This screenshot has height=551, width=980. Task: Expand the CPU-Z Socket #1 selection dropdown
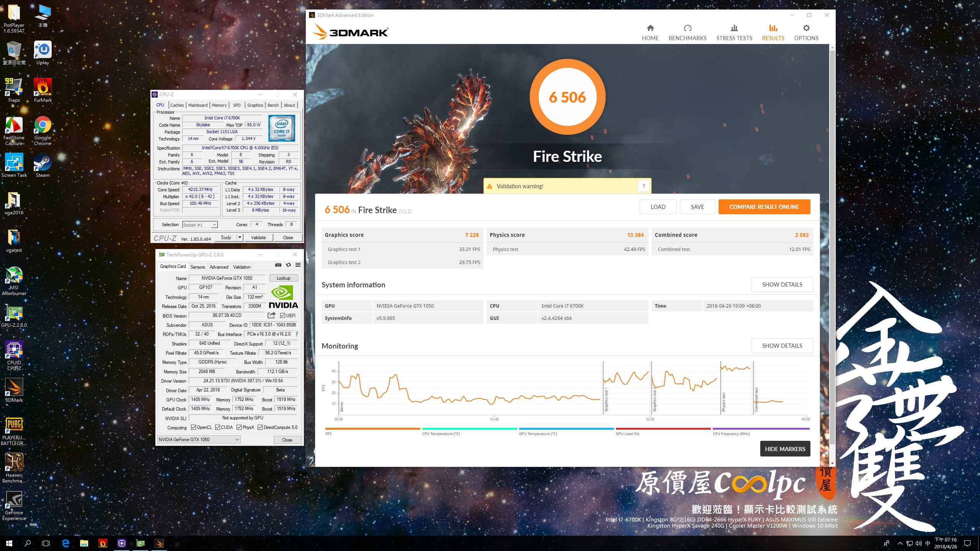pyautogui.click(x=214, y=225)
